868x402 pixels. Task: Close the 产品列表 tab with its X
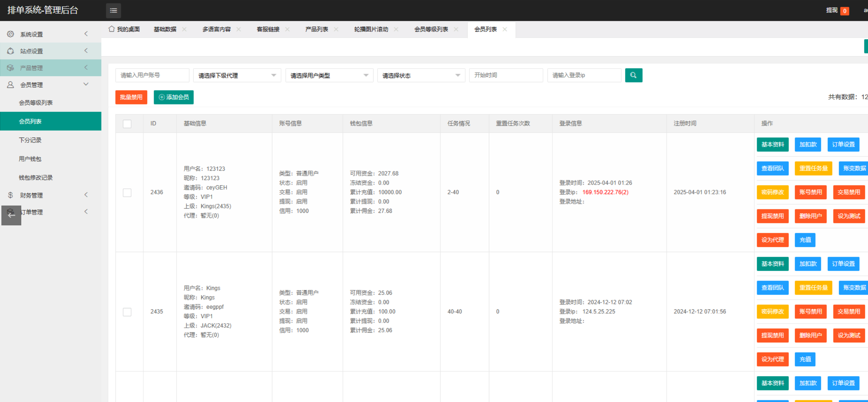[x=336, y=29]
